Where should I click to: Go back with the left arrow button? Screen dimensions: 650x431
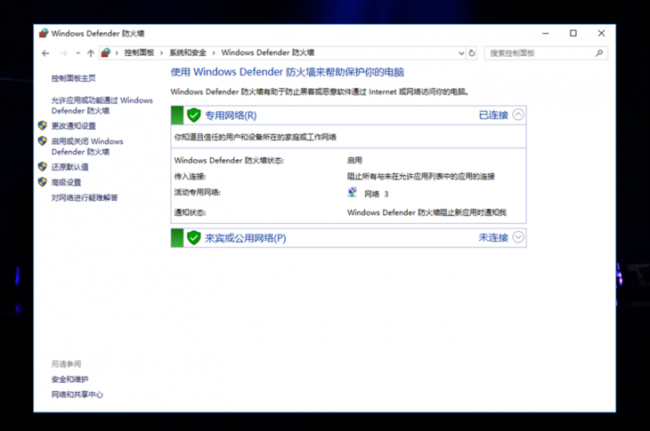click(x=46, y=53)
